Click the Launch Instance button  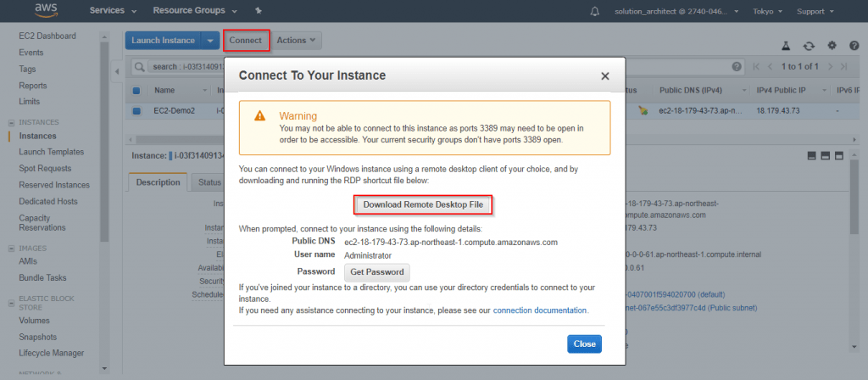coord(163,41)
